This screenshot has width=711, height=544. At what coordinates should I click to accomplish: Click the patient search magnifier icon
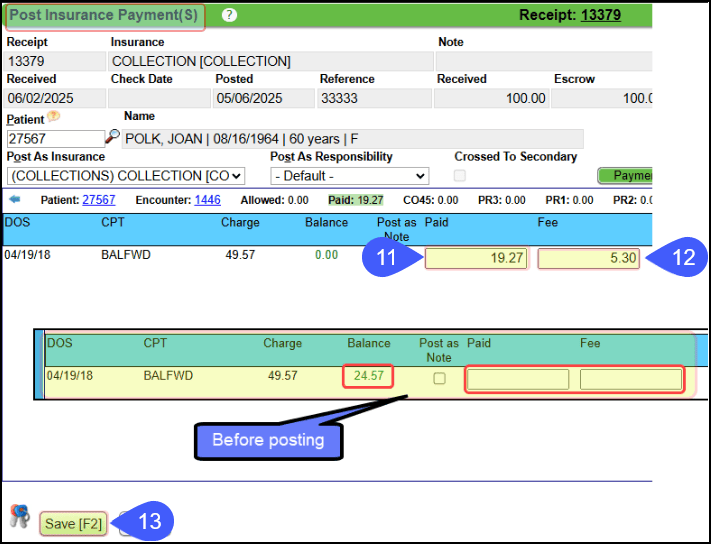point(113,137)
